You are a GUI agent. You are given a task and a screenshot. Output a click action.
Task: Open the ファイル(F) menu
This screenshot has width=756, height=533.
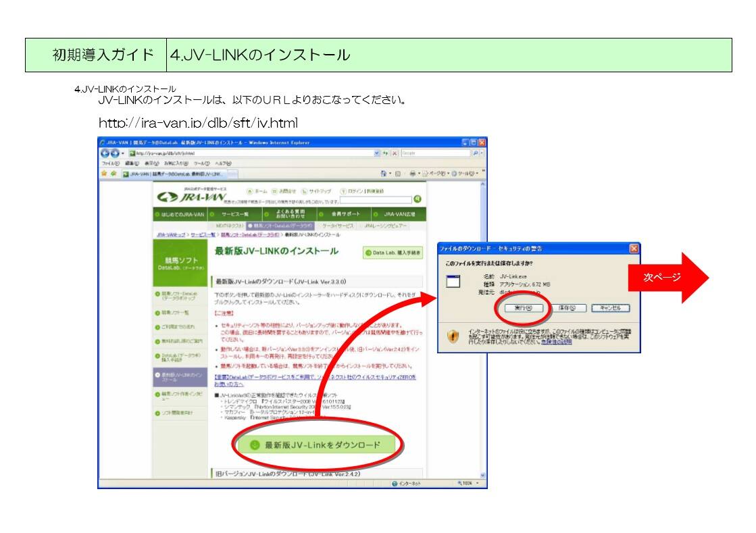pos(110,164)
